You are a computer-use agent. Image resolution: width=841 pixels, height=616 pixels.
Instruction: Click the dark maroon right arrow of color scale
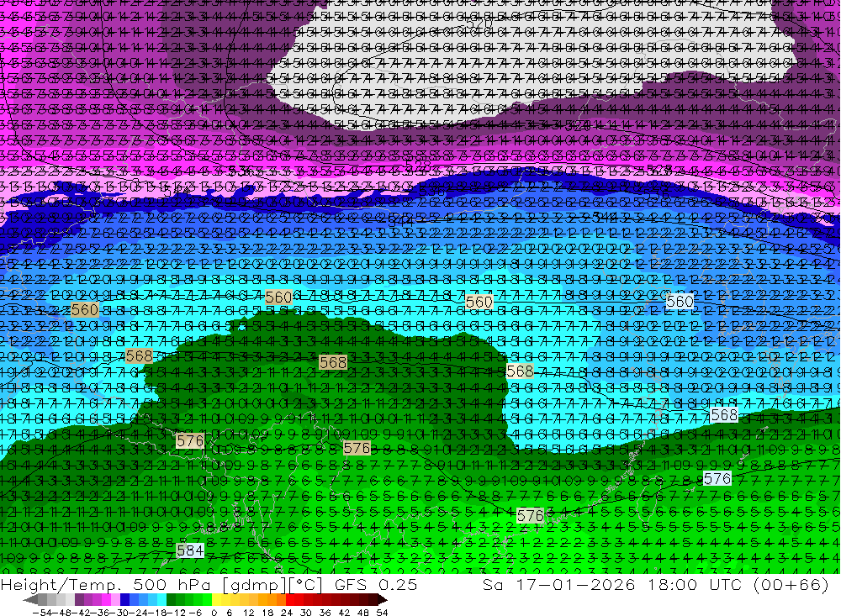382,599
